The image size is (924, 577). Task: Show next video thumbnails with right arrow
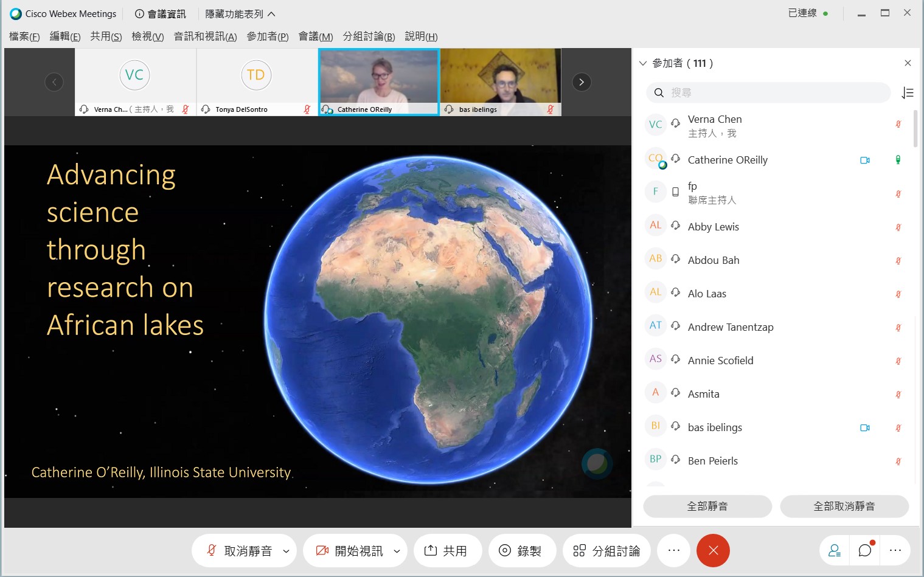[582, 82]
